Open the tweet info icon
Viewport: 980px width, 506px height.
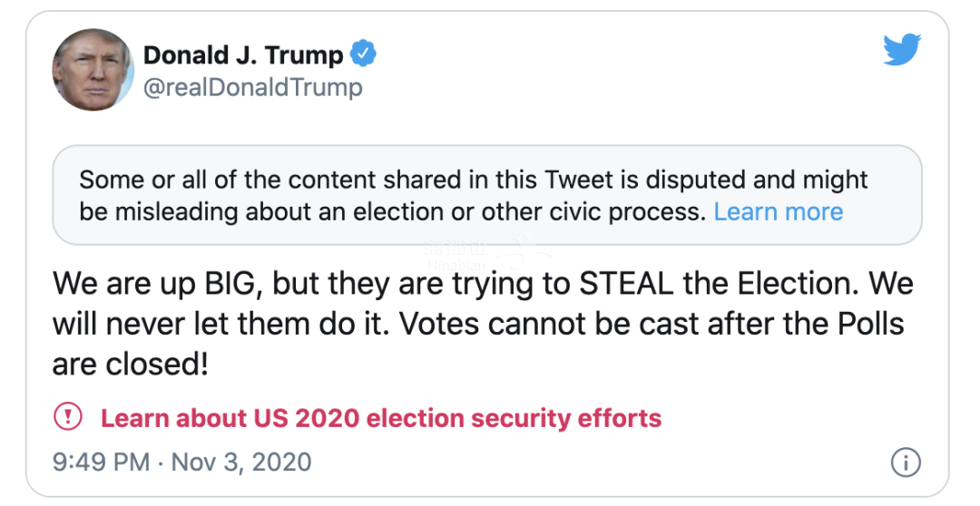pos(905,462)
